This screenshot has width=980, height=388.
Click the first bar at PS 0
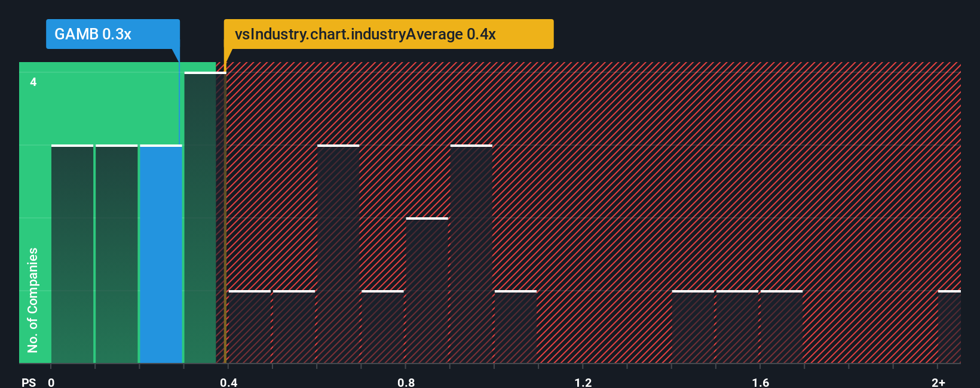(x=72, y=254)
